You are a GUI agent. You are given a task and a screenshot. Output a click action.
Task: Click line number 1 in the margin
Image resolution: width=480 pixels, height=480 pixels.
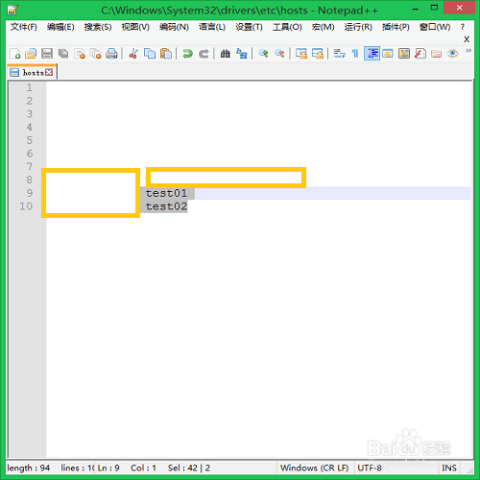tap(30, 88)
